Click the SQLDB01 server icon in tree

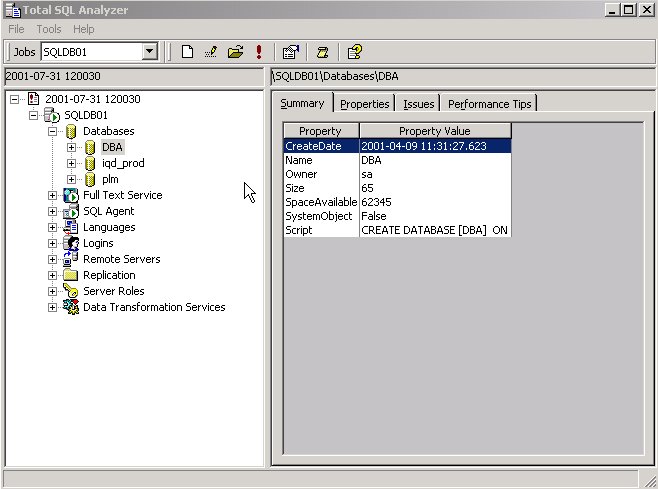pos(52,115)
